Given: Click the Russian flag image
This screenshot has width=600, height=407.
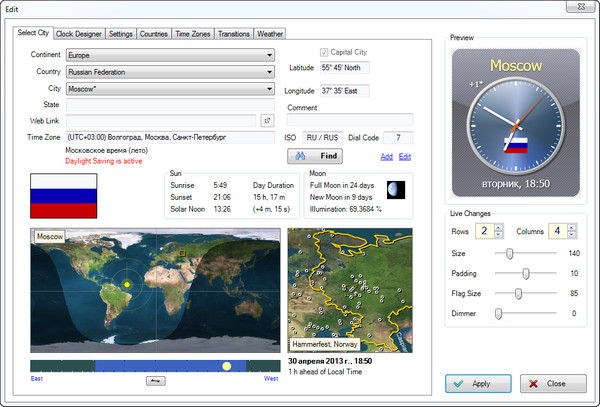Looking at the screenshot, I should pos(63,195).
